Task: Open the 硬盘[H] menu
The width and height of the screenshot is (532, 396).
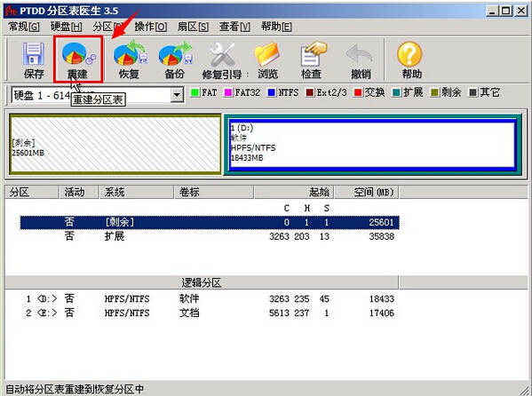Action: click(66, 27)
